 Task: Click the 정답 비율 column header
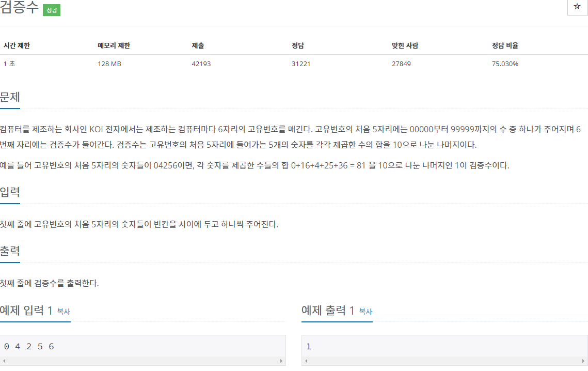505,45
